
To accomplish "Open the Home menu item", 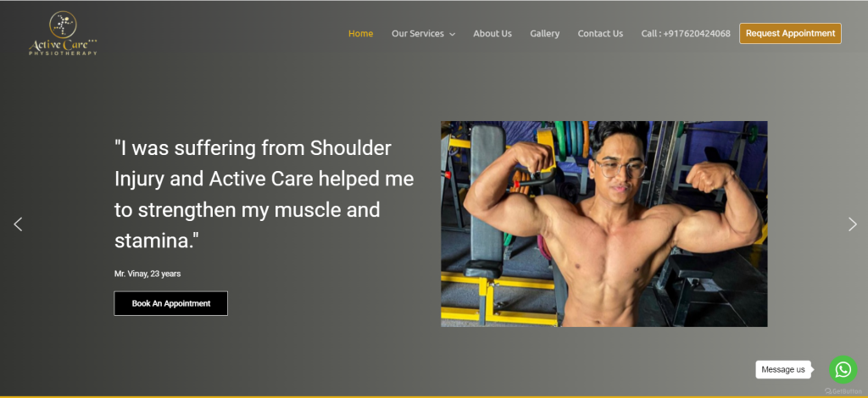I will [x=360, y=34].
